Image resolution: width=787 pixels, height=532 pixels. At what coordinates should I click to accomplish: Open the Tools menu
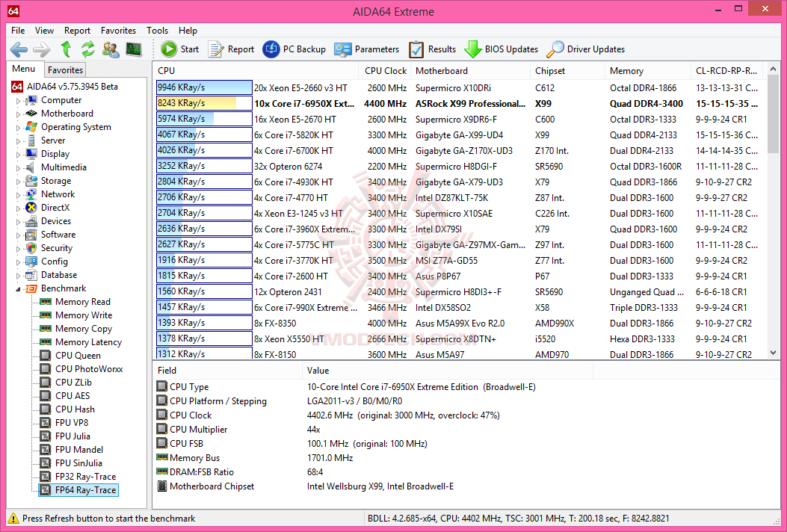coord(157,31)
